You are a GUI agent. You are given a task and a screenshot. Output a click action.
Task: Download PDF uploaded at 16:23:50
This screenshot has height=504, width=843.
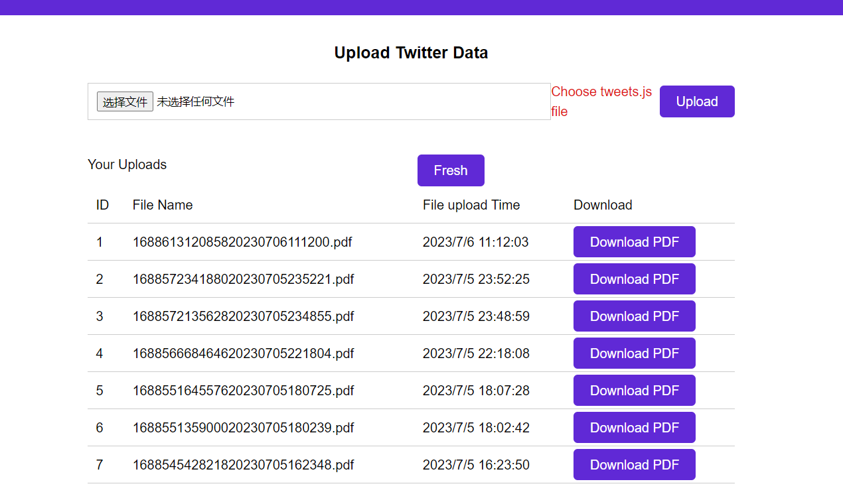(x=635, y=465)
